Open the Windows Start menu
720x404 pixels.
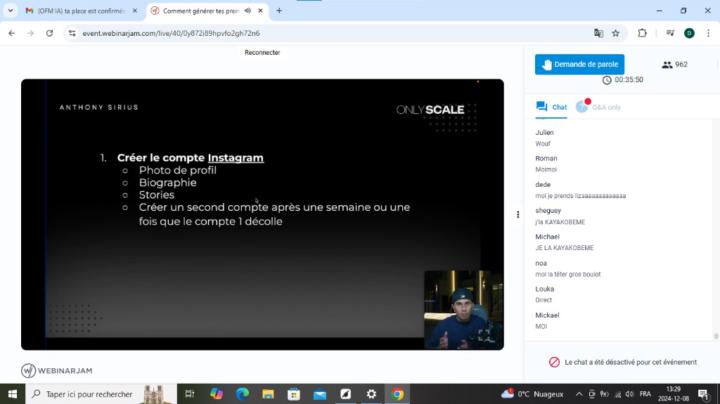12,394
